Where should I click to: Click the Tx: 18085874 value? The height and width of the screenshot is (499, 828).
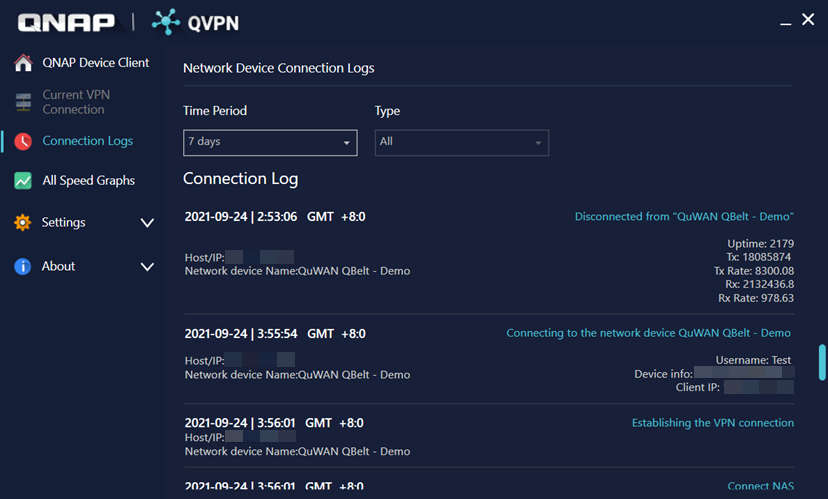(758, 257)
